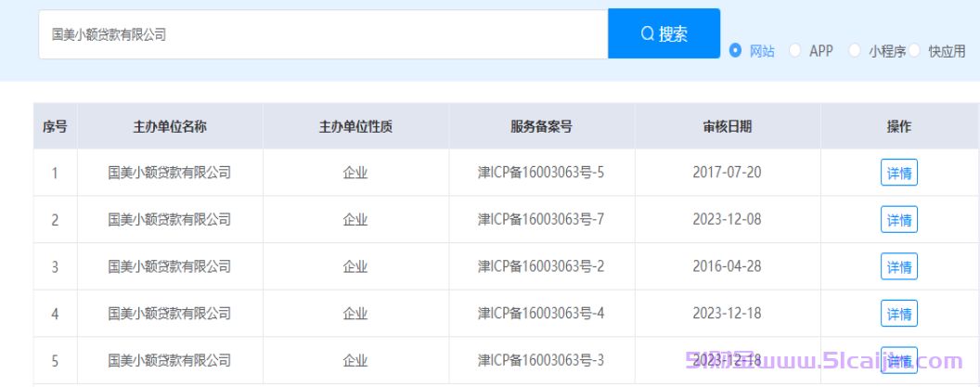Click the 搜索 search button
Screen dimensions: 980x387
pyautogui.click(x=664, y=33)
